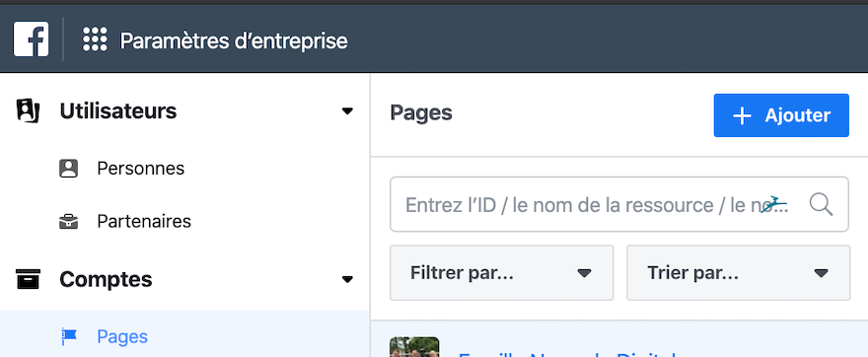Image resolution: width=868 pixels, height=357 pixels.
Task: Click the Utilisateurs section icon
Action: pos(28,110)
